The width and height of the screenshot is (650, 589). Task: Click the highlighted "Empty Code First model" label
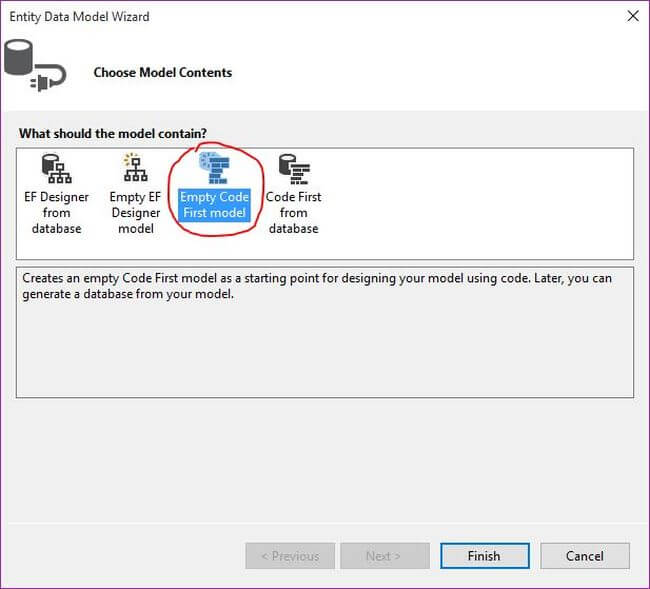pyautogui.click(x=214, y=205)
